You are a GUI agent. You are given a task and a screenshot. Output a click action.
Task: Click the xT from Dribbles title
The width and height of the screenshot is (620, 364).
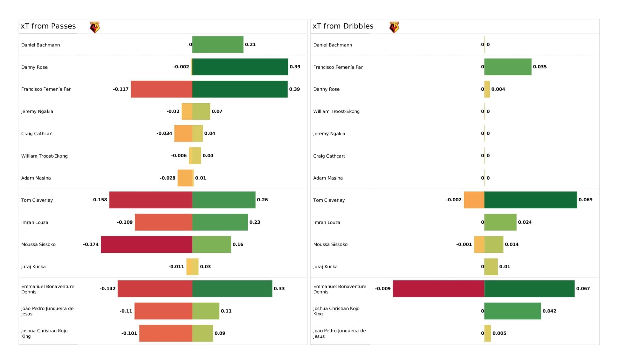pyautogui.click(x=343, y=26)
